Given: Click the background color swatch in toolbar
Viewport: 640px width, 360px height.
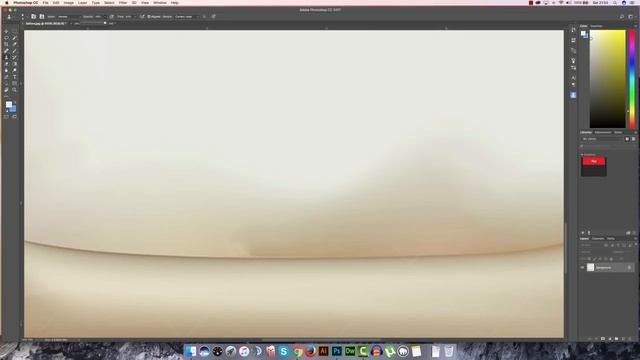Looking at the screenshot, I should click(x=13, y=109).
